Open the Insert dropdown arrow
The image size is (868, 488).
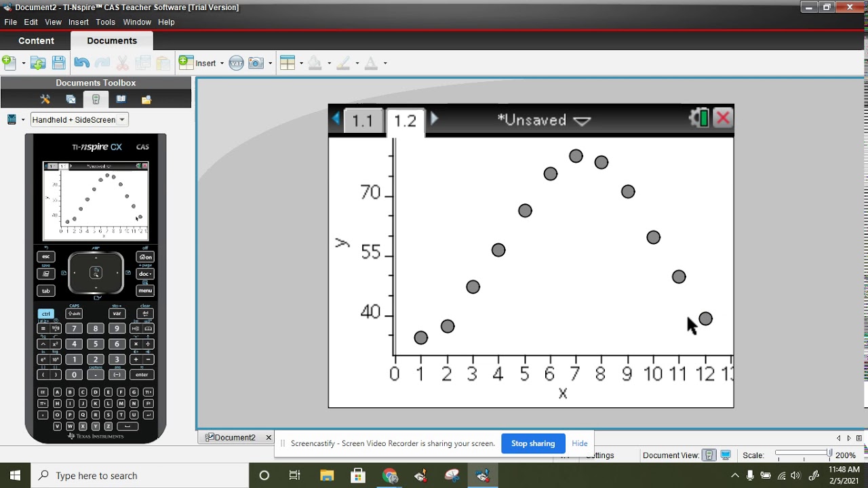[x=222, y=64]
